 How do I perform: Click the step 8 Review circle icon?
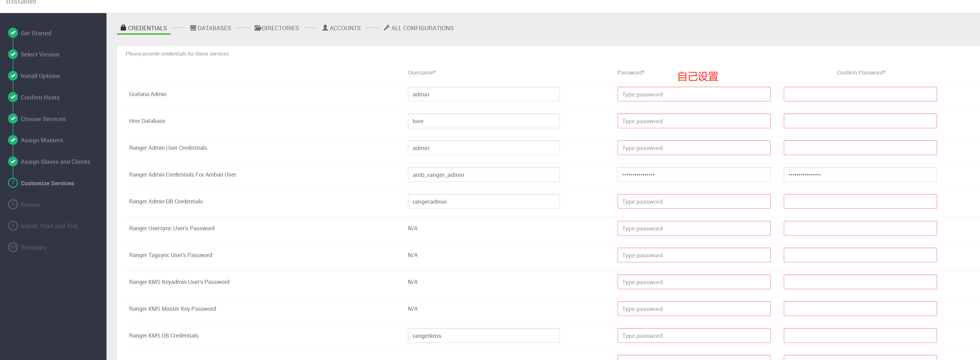(13, 204)
